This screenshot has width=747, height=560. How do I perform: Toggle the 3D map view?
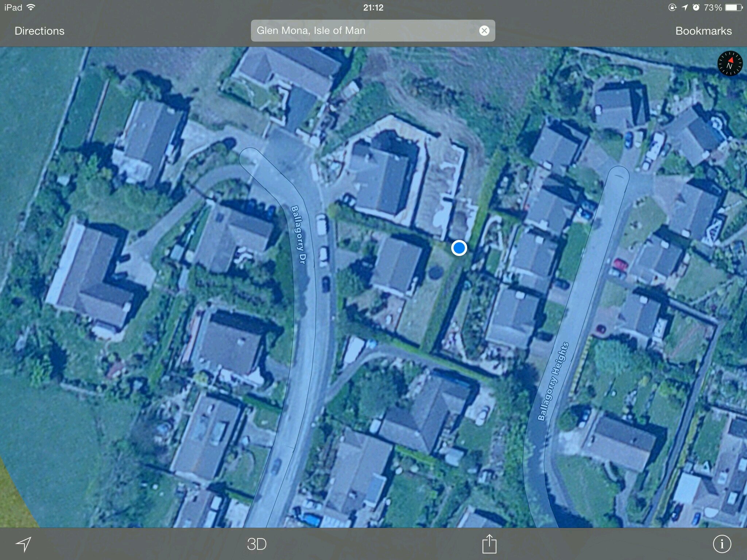(256, 544)
